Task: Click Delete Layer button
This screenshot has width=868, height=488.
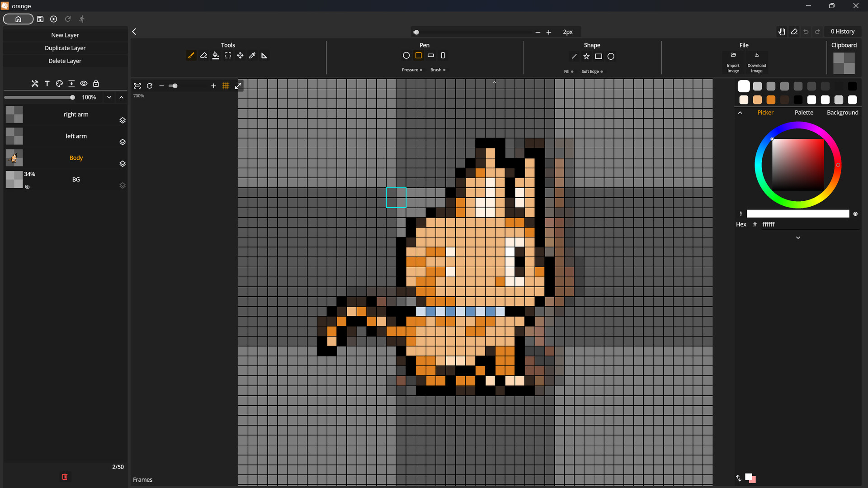Action: tap(65, 61)
